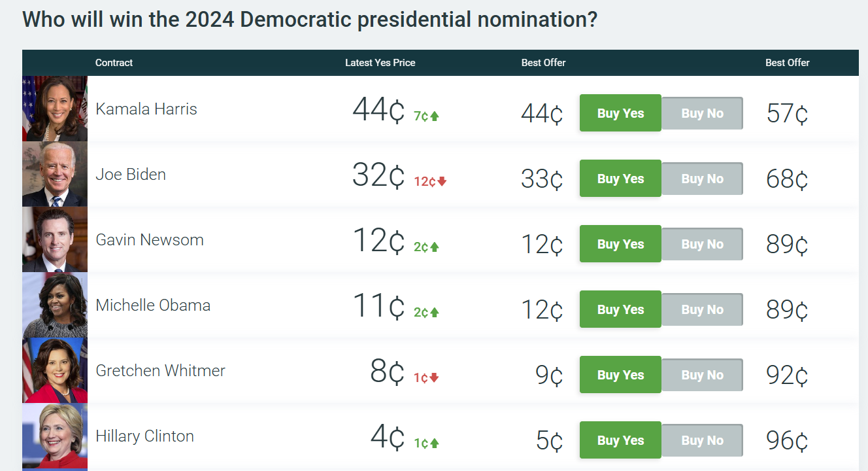The height and width of the screenshot is (471, 868).
Task: Click Michelle Obama's photo thumbnail
Action: coord(55,305)
